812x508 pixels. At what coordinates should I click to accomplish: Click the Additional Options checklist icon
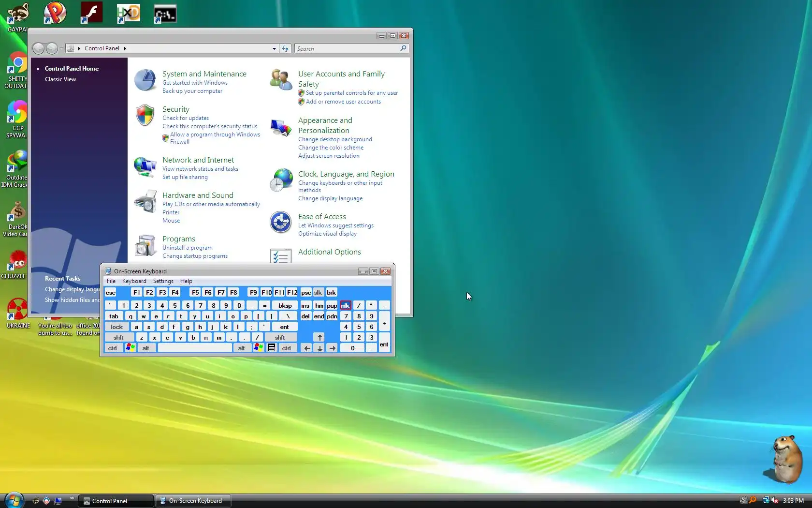pos(281,255)
